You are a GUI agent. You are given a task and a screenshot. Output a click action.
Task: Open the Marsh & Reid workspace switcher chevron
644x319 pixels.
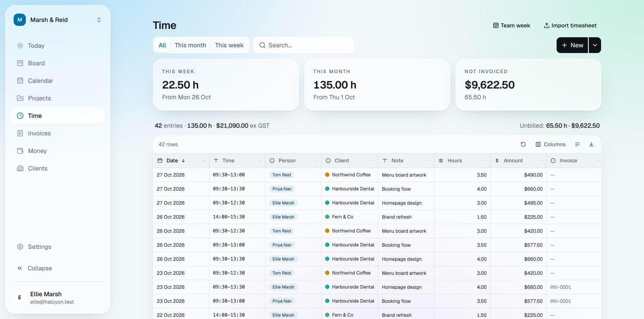[99, 20]
